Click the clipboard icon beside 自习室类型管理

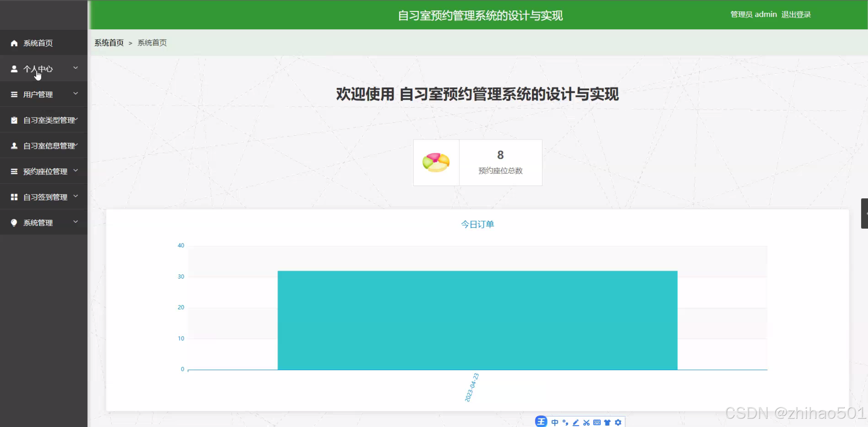pos(14,120)
